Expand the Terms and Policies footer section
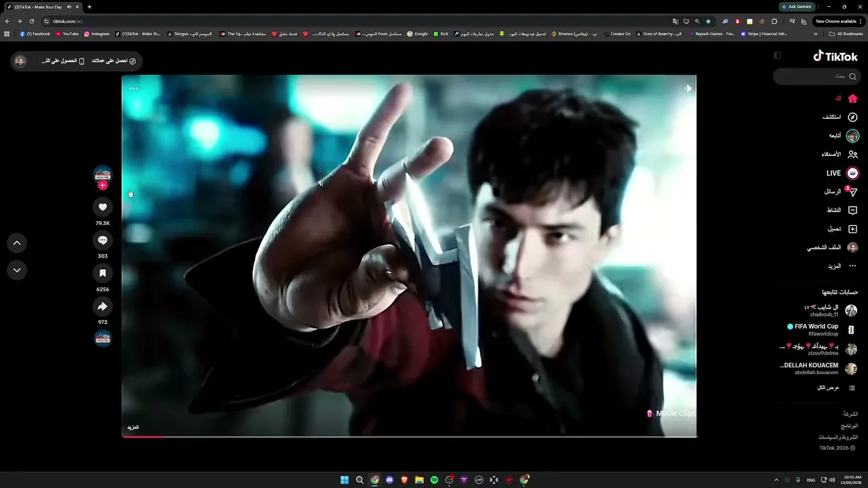 [x=838, y=438]
